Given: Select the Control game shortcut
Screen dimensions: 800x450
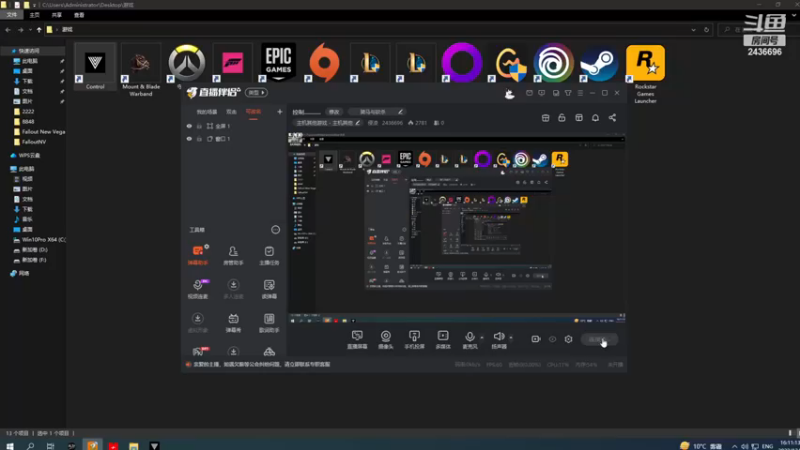Looking at the screenshot, I should point(95,67).
